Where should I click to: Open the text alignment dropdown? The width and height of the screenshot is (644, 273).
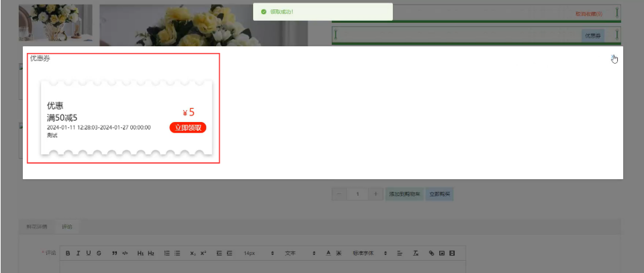(400, 254)
